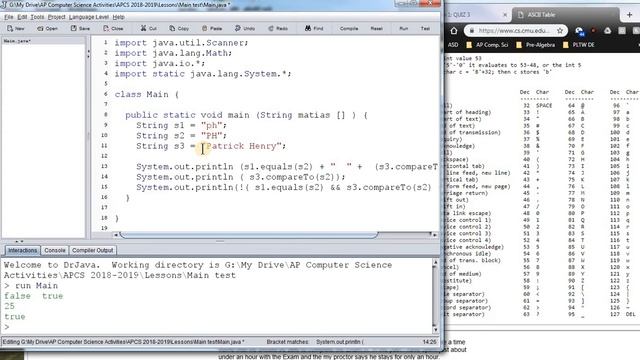
Task: Click the Test button in DrJava toolbar
Action: pos(425,29)
